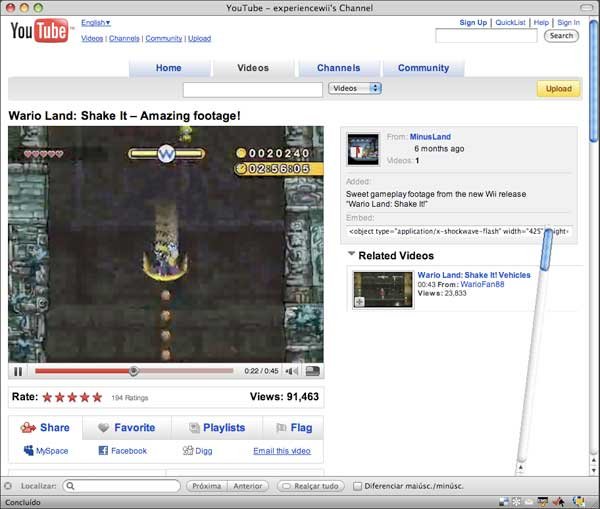Click the Email this video link
The image size is (600, 509).
point(281,451)
